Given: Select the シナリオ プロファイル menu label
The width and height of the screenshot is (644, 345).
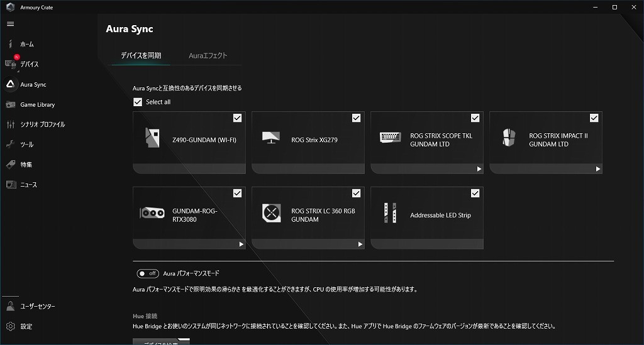Looking at the screenshot, I should 43,124.
